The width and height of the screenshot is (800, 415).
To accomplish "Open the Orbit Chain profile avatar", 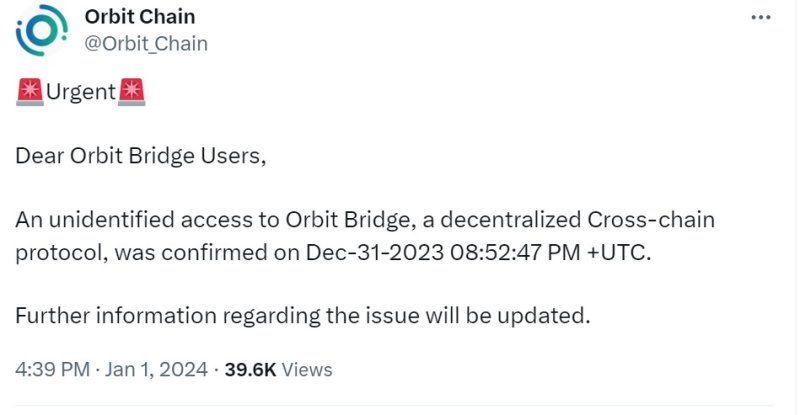I will coord(41,31).
